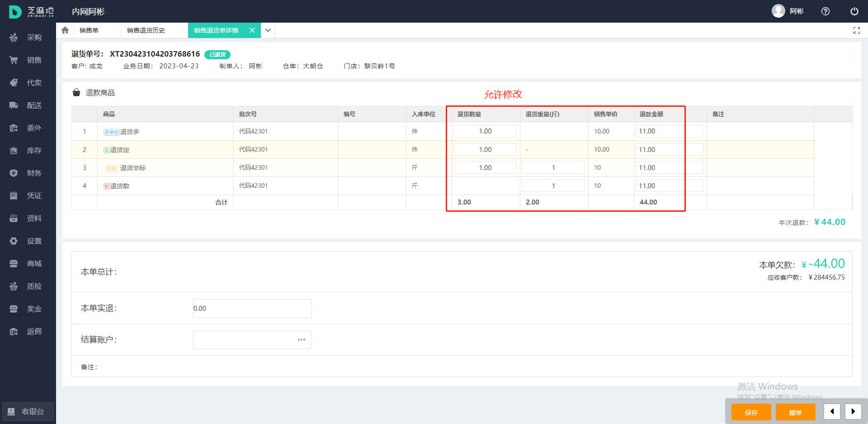Click the 应收客户款 amount ¥284456.75

(826, 277)
